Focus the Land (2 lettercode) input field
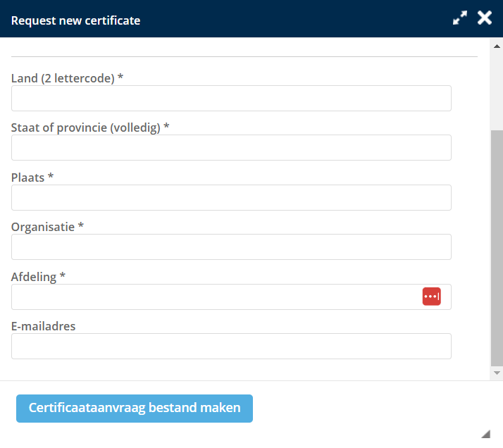The height and width of the screenshot is (448, 503). point(231,99)
